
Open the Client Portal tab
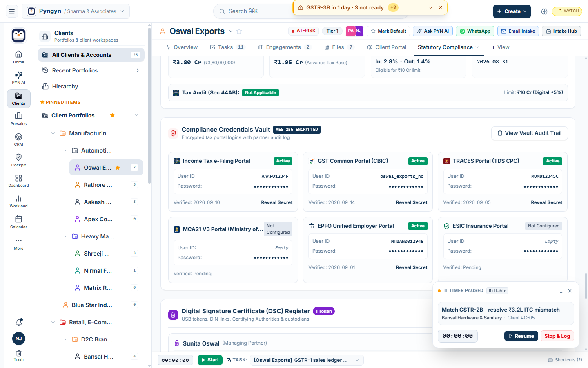(387, 47)
